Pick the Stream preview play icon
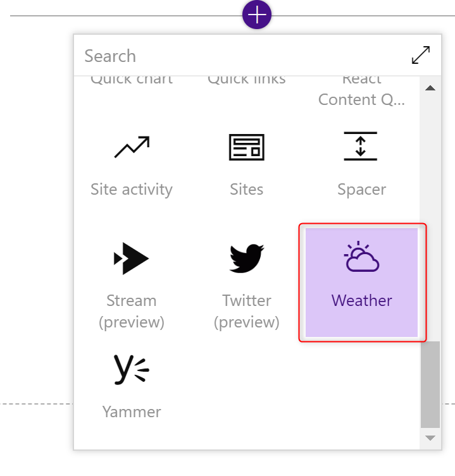 [131, 259]
